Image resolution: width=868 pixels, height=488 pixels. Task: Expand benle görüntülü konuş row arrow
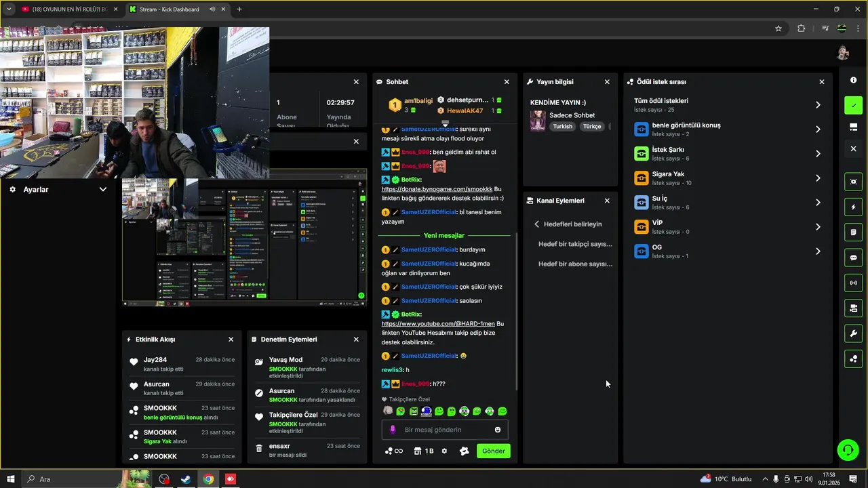click(818, 129)
